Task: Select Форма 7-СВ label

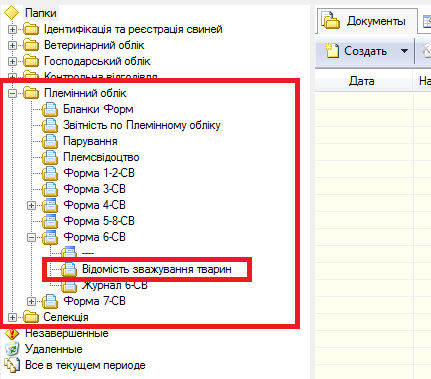Action: tap(94, 301)
